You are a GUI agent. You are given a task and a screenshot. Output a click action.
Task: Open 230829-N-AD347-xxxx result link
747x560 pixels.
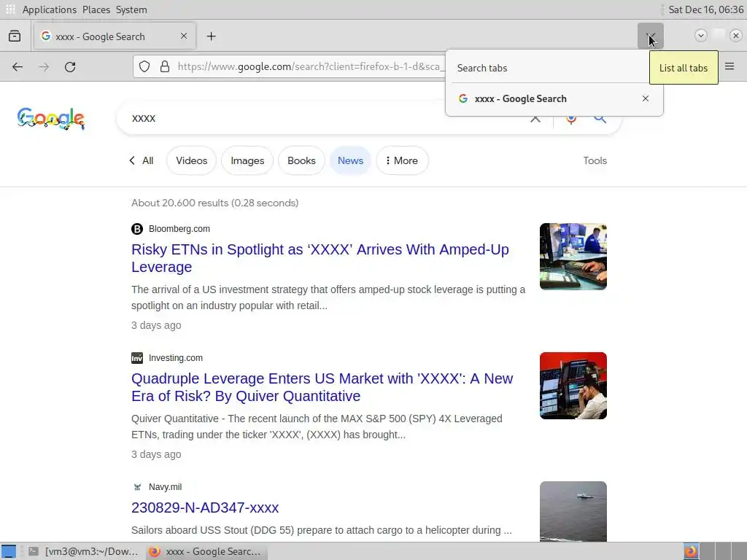pyautogui.click(x=205, y=507)
